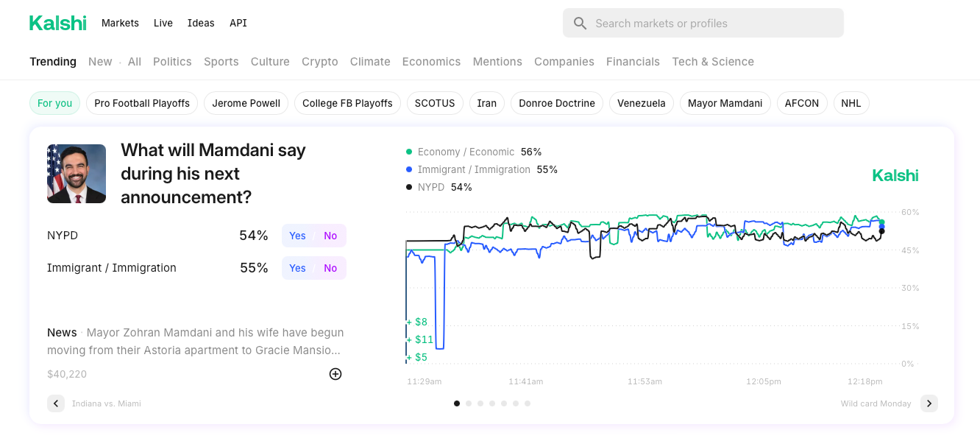
Task: Advance to next card with right chevron
Action: point(928,403)
